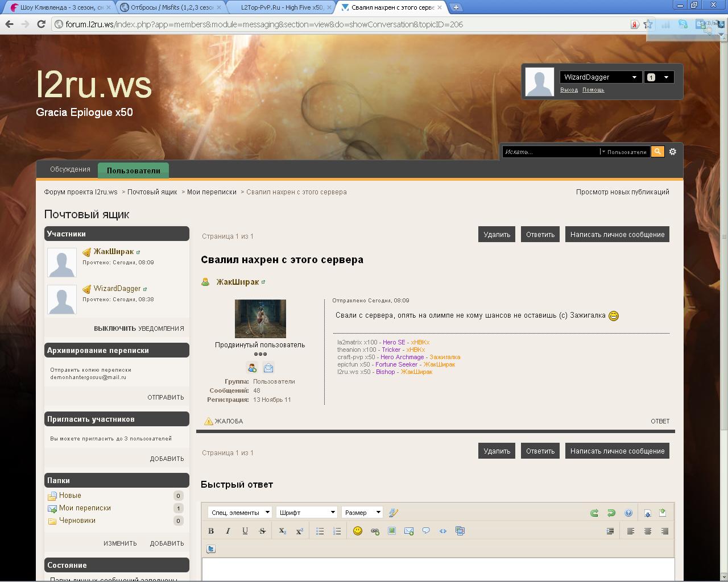Apply strikethrough formatting in editor
Viewport: 728px width, 582px height.
pyautogui.click(x=262, y=531)
